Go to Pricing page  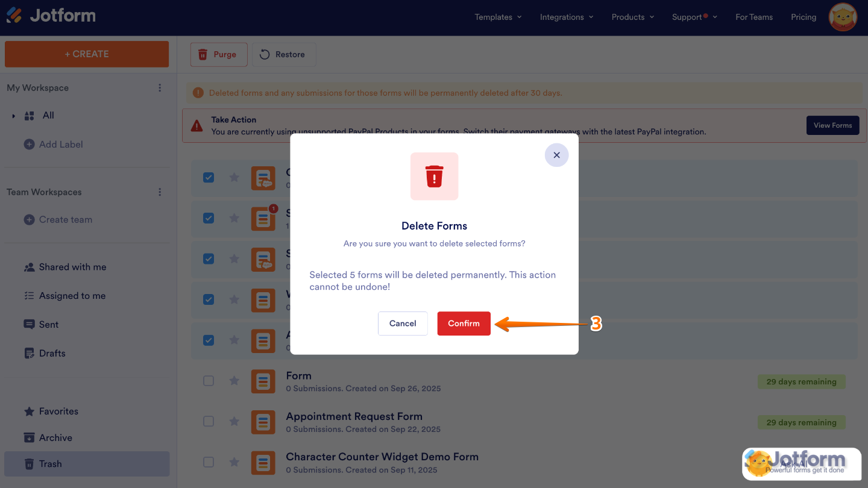point(804,17)
